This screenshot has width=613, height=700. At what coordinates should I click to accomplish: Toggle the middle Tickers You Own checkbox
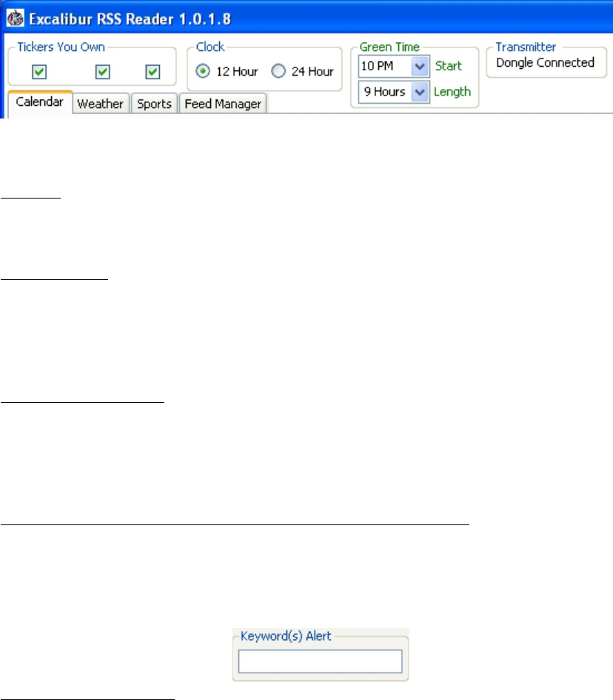tap(103, 71)
